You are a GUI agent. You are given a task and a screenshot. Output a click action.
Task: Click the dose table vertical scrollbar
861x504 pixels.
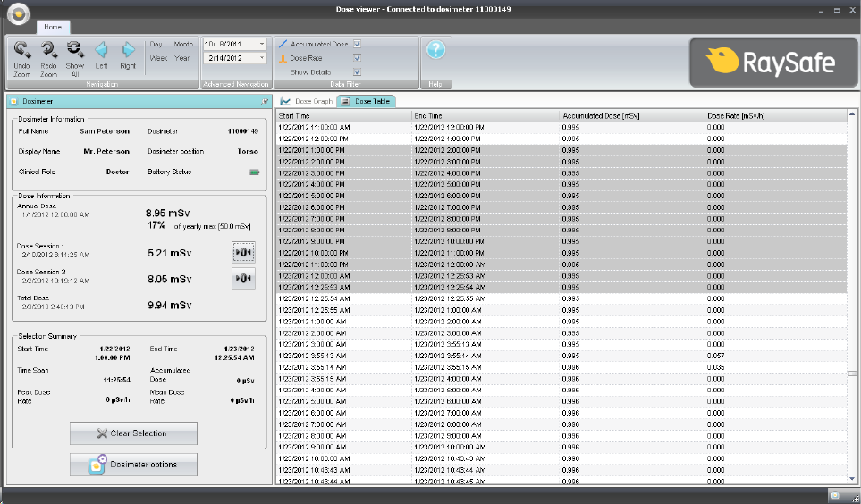click(852, 373)
